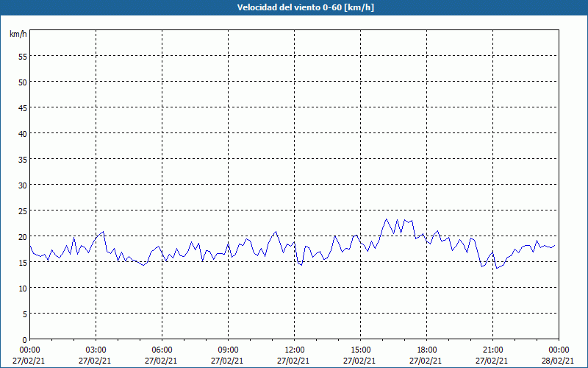Click the y-axis value 15

[23, 263]
